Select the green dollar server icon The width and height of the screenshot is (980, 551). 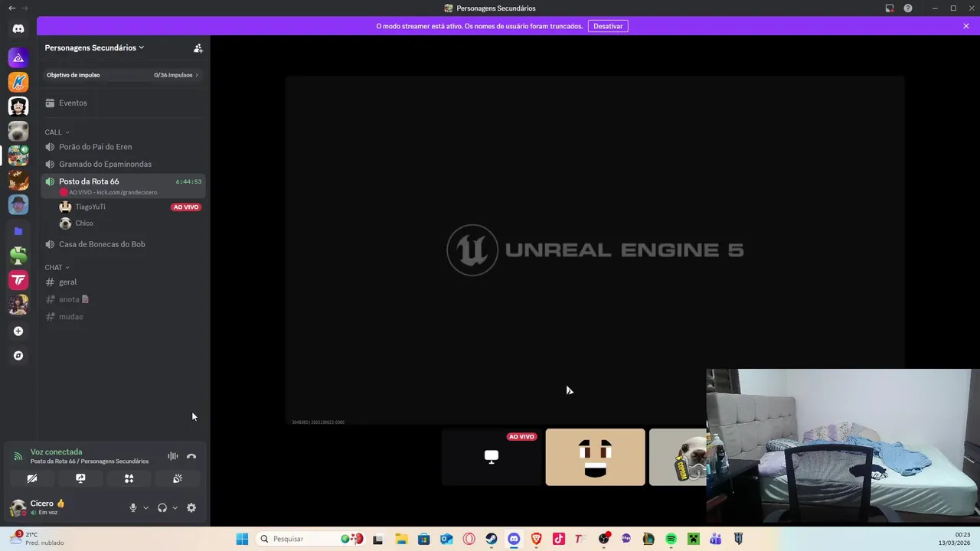(x=18, y=256)
